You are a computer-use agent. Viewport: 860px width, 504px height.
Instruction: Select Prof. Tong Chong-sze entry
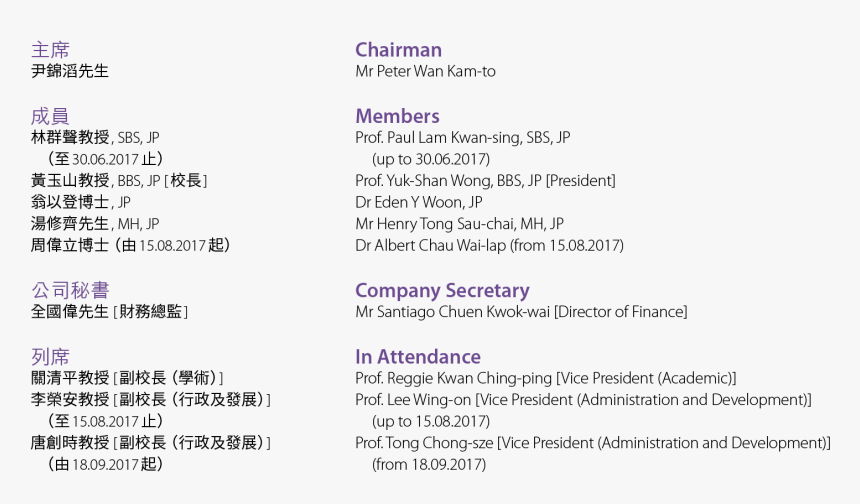(x=593, y=443)
